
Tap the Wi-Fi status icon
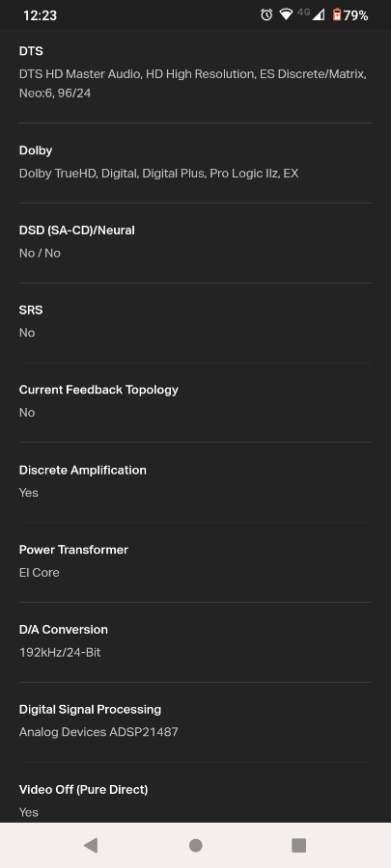(286, 14)
